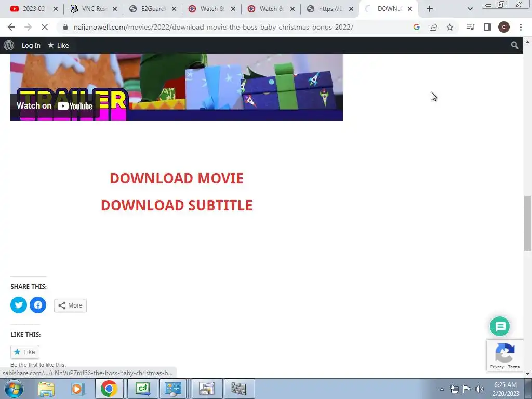Expand the More sharing options button

point(70,305)
